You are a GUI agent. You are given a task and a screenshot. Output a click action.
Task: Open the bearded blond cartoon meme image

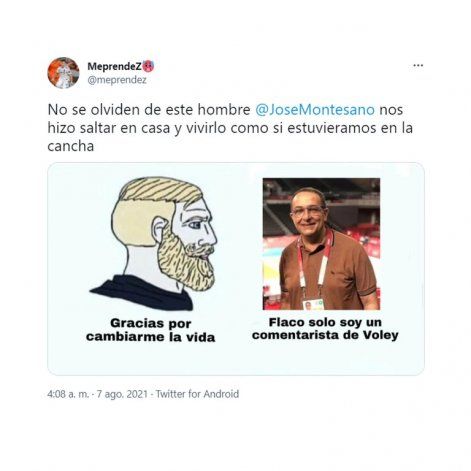click(154, 243)
